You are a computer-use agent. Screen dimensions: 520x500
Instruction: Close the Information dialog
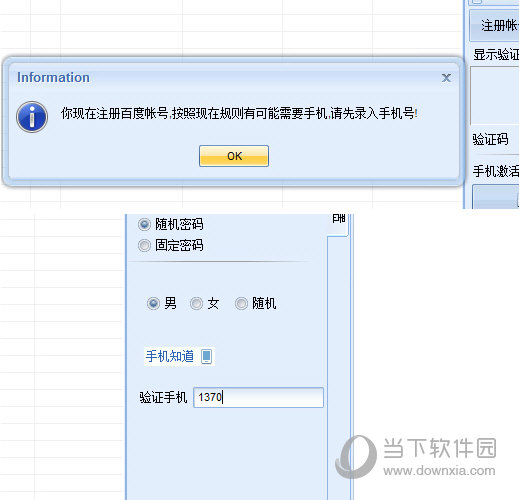(446, 78)
